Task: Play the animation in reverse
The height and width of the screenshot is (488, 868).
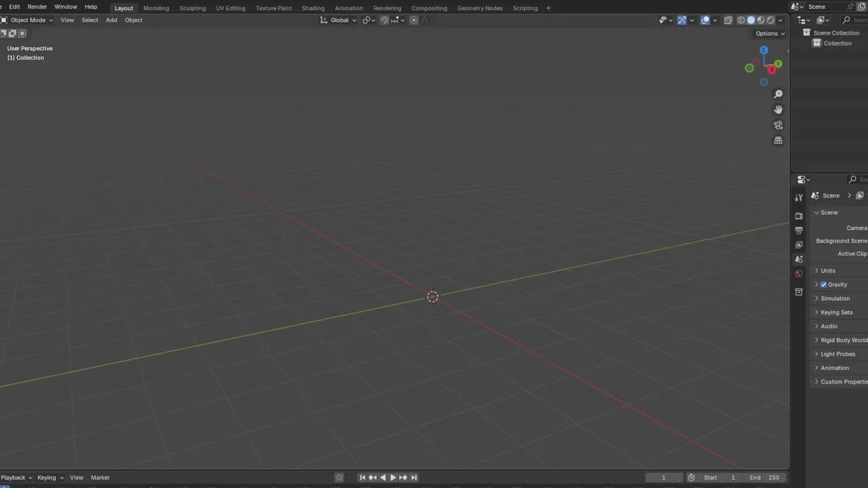Action: tap(383, 478)
